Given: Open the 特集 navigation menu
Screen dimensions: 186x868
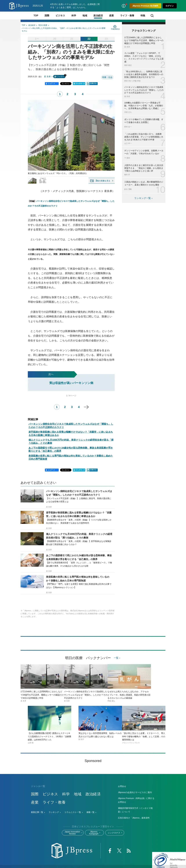Looking at the screenshot, I should 143,15.
